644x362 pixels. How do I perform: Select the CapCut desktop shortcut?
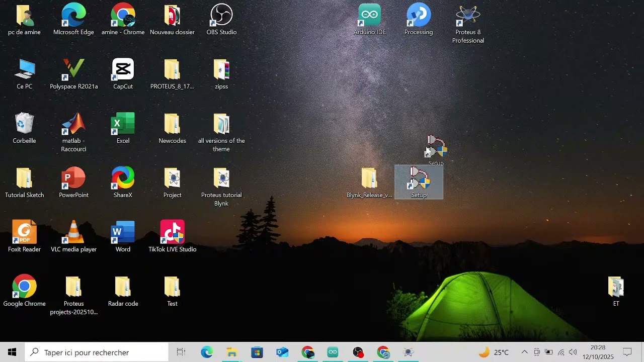(x=123, y=74)
